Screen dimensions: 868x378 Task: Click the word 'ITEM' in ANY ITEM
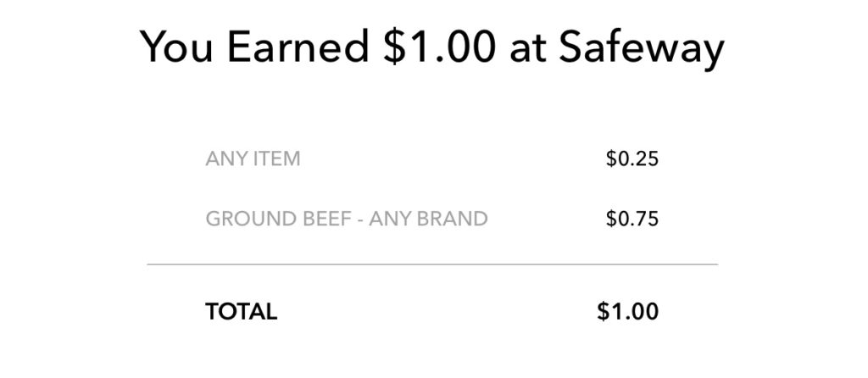(277, 158)
